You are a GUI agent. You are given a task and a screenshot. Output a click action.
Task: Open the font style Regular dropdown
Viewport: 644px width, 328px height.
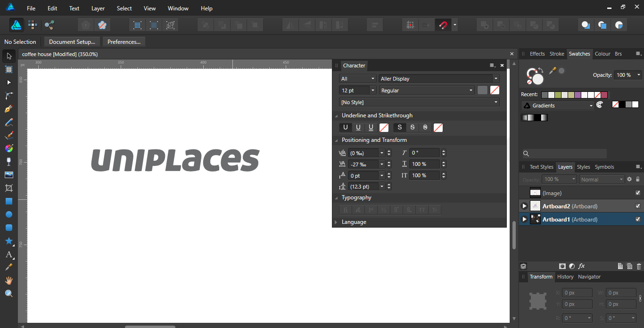tap(427, 90)
